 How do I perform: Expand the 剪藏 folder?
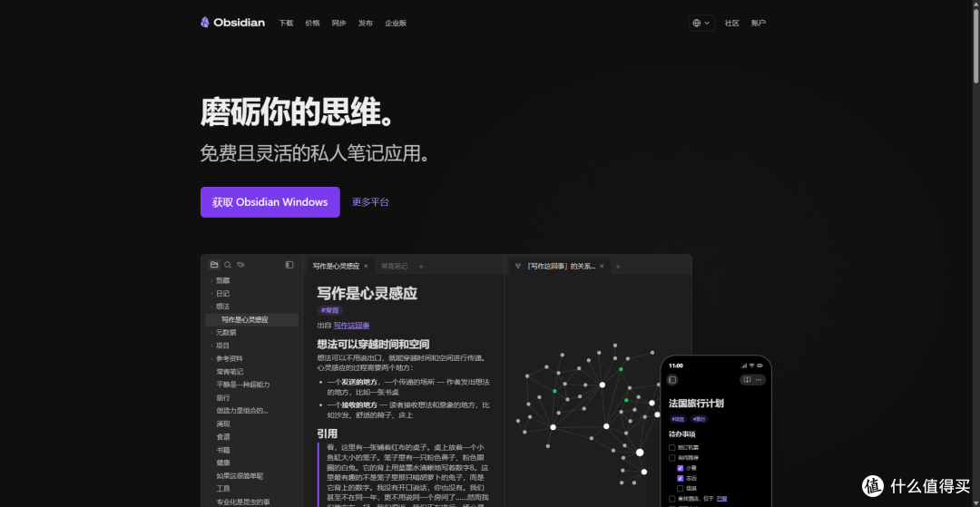tap(211, 280)
